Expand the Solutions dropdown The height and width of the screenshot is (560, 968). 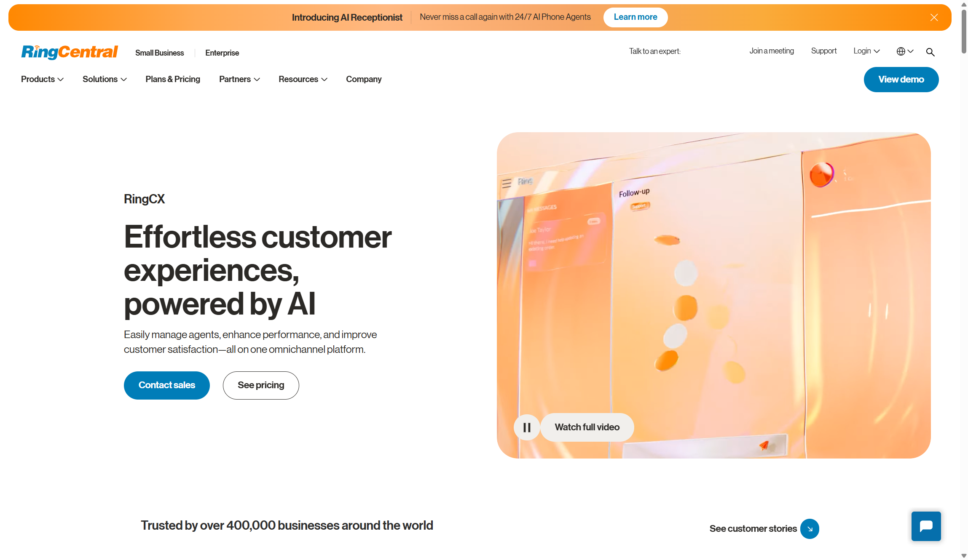[x=105, y=79]
